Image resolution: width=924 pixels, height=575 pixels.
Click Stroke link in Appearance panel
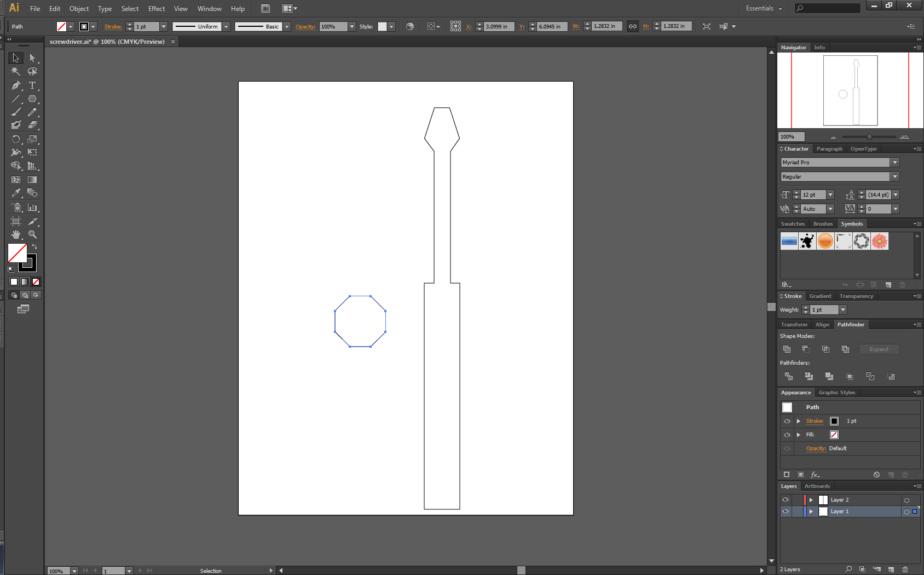(x=815, y=421)
